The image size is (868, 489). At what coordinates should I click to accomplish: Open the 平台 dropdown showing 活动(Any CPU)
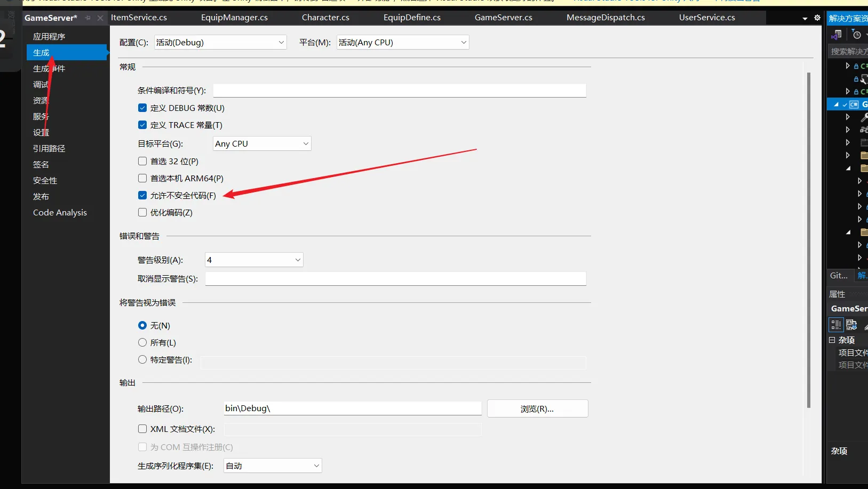pyautogui.click(x=403, y=42)
